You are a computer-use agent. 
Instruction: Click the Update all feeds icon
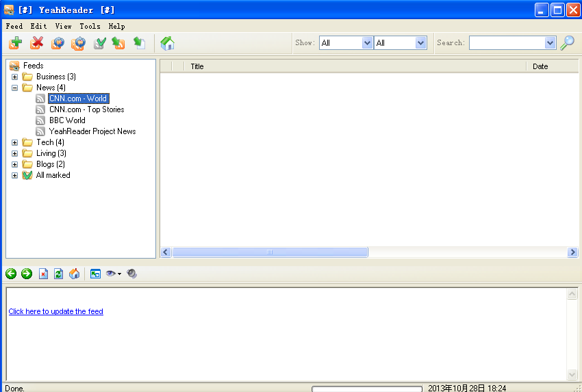pos(78,43)
